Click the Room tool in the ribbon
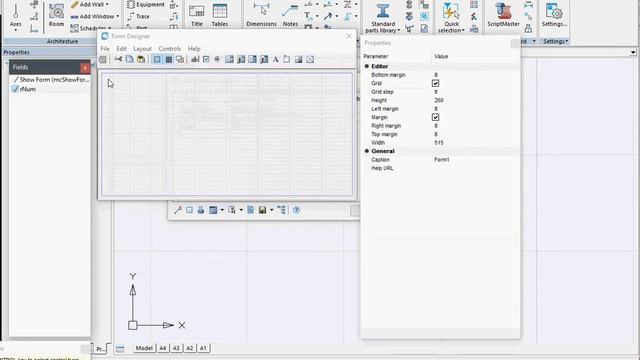640x360 pixels. click(x=56, y=15)
